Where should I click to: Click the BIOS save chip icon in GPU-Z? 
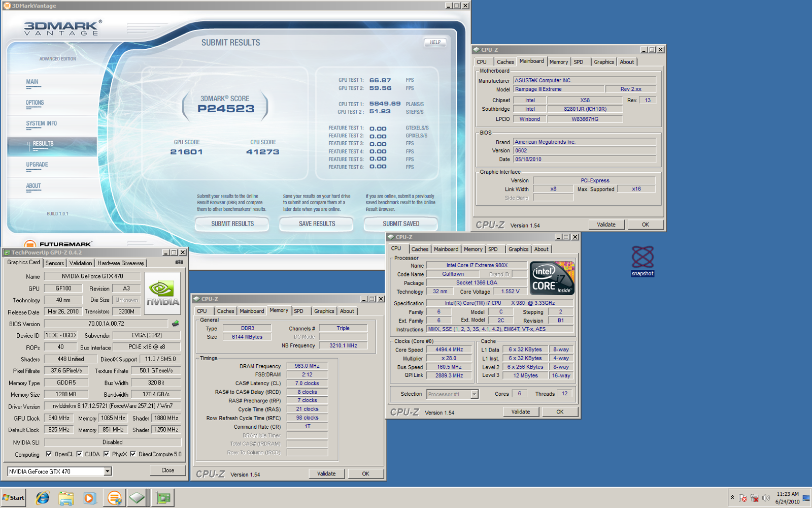pos(176,324)
